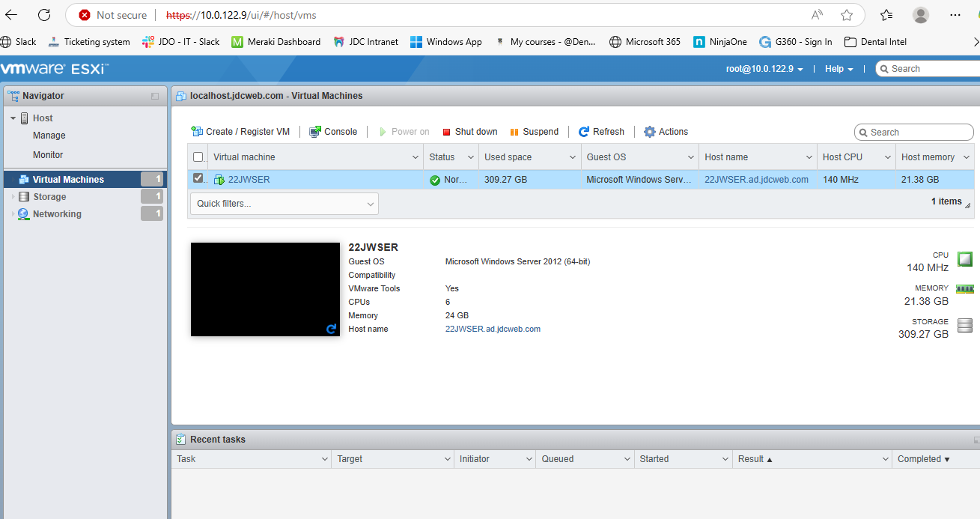This screenshot has height=519, width=980.
Task: Open the Host CPU column dropdown arrow
Action: [888, 157]
